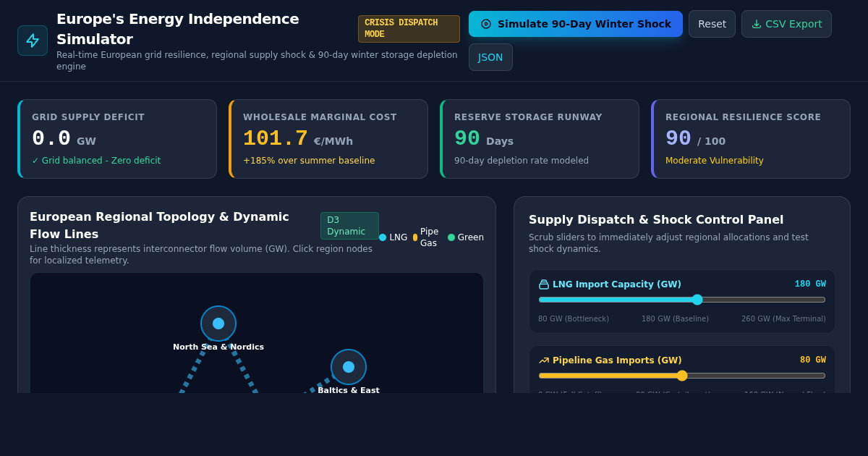Click the 180 GW LNG value readout
This screenshot has width=868, height=456.
810,284
